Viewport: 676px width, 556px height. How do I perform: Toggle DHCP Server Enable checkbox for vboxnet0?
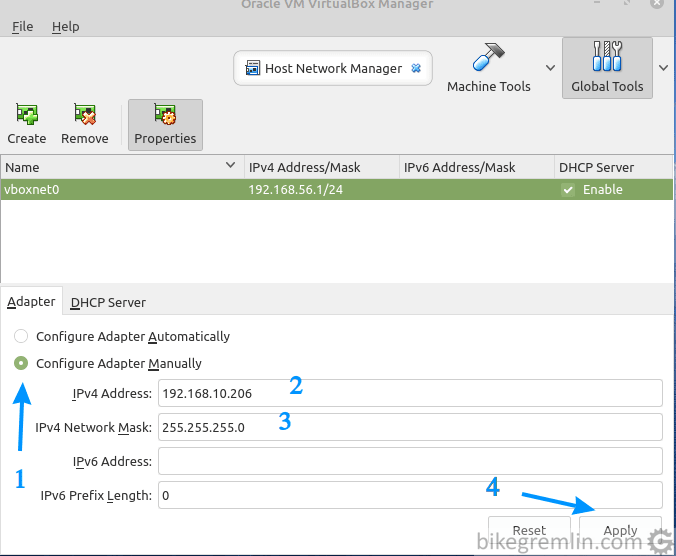[x=568, y=190]
